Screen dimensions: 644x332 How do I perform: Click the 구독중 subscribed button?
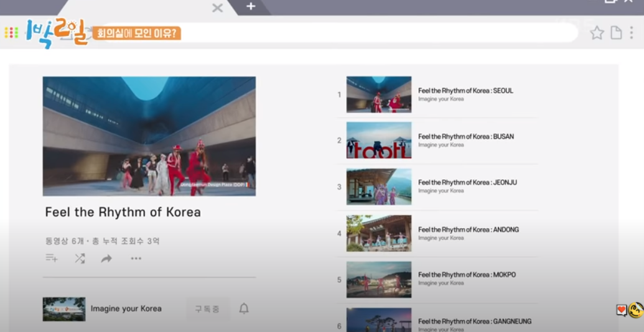coord(207,309)
